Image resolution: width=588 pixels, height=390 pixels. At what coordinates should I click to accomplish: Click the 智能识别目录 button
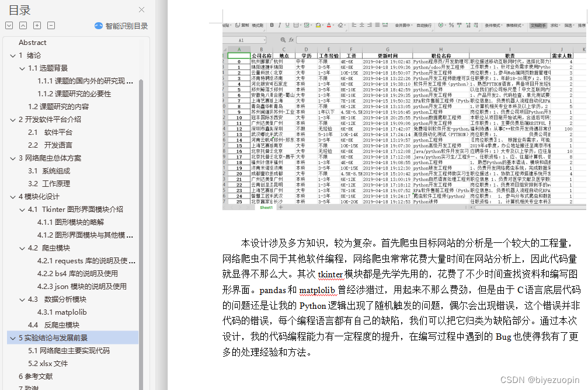coord(121,26)
